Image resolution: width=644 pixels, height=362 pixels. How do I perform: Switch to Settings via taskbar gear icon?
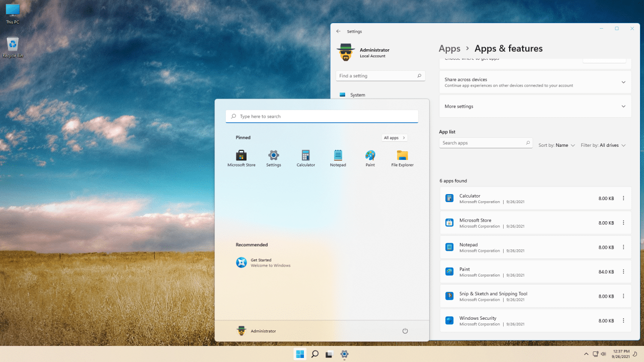click(344, 354)
